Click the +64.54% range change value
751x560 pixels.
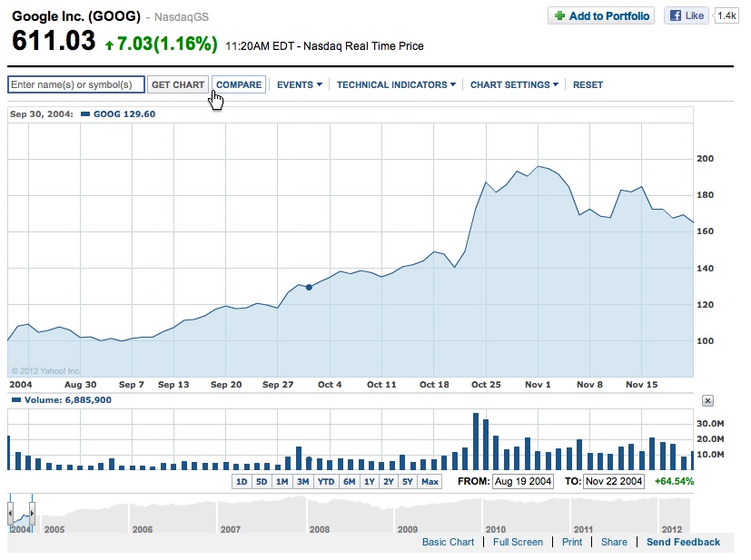[x=674, y=482]
